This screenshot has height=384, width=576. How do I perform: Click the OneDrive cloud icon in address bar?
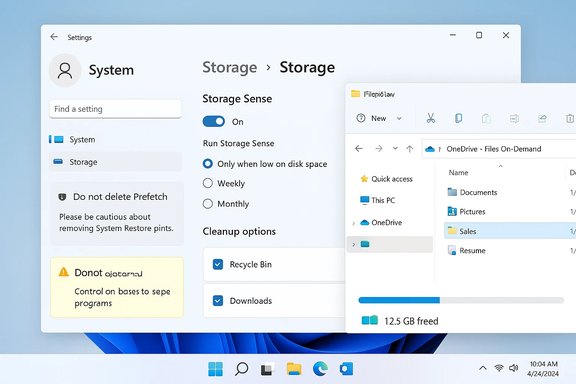(x=430, y=149)
